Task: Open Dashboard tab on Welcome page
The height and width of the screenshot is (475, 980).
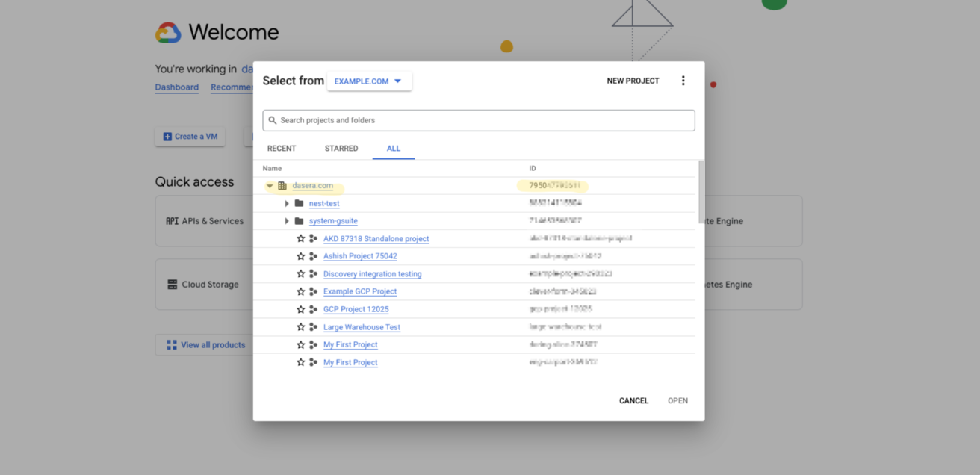Action: (x=177, y=87)
